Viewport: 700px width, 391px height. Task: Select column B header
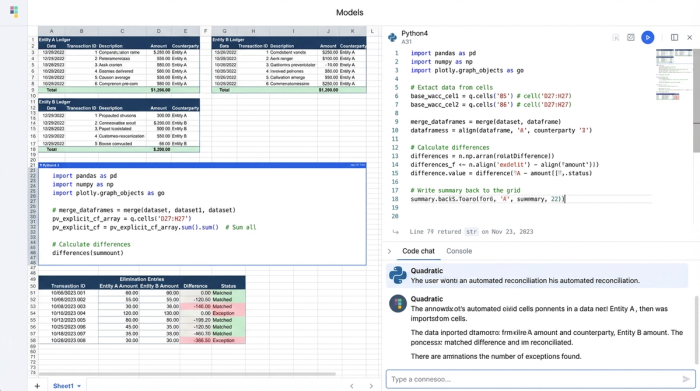click(81, 31)
